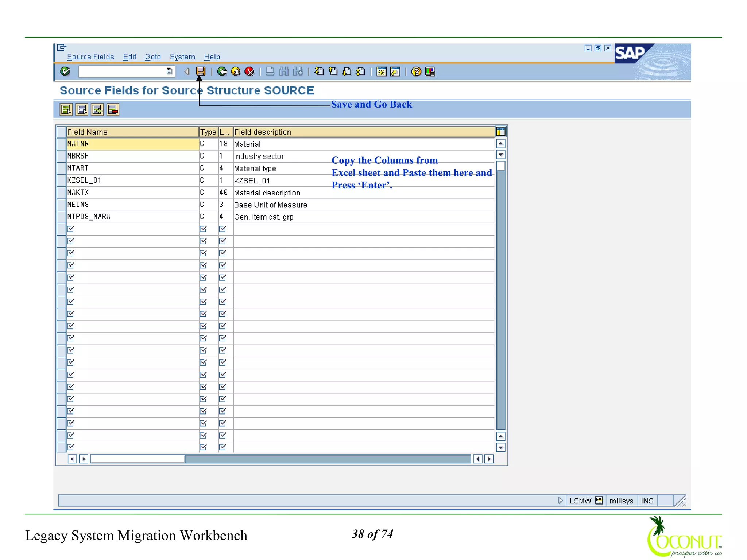Click the 'Material description' cell
Image resolution: width=747 pixels, height=560 pixels.
pyautogui.click(x=364, y=192)
